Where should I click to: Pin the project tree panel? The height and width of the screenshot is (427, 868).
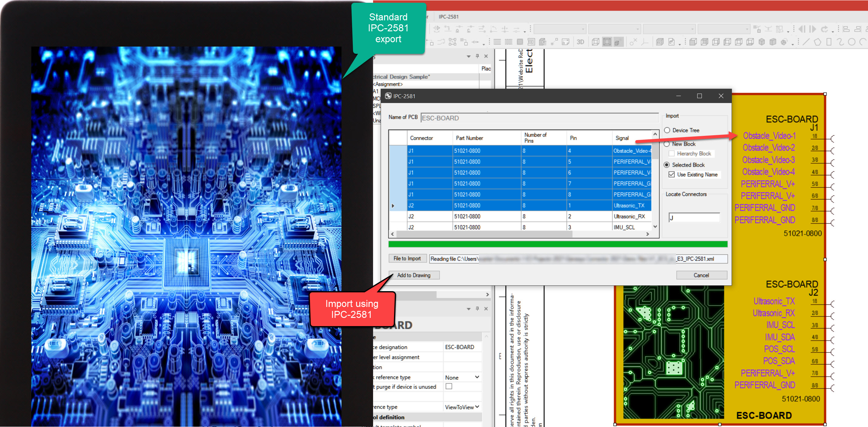tap(477, 56)
